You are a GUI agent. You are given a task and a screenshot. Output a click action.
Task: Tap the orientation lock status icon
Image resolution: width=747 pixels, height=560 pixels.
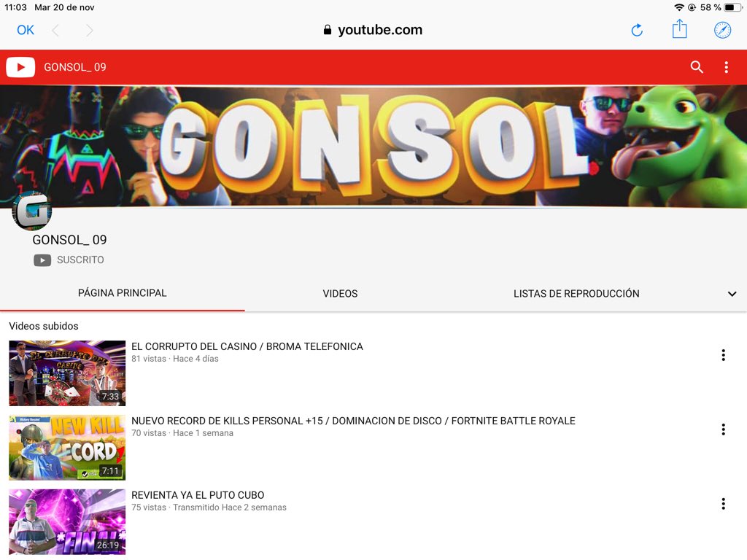pos(692,7)
